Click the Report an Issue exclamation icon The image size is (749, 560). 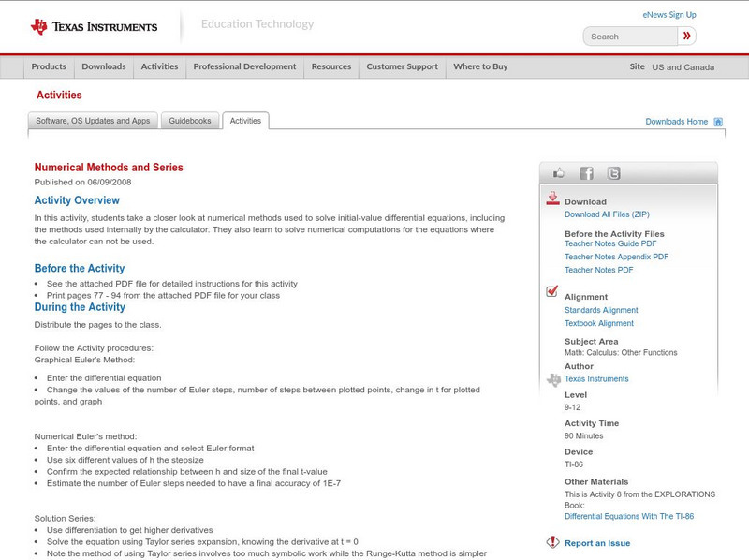point(551,540)
